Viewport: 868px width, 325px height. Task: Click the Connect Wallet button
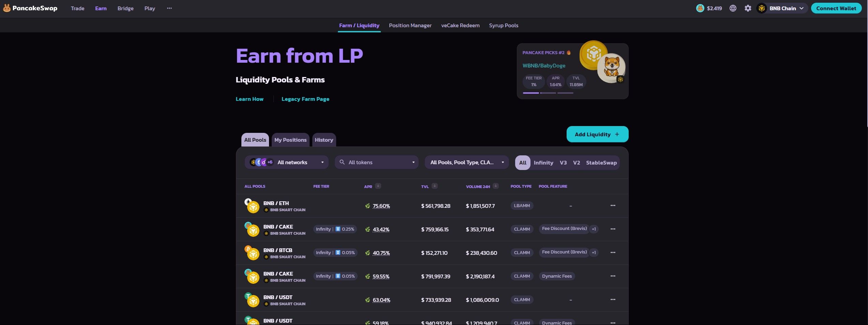pyautogui.click(x=836, y=8)
